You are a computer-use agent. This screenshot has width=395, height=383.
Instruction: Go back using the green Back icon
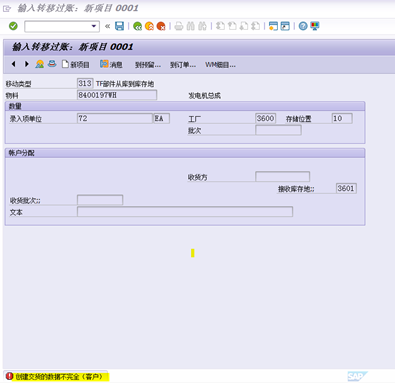point(137,26)
